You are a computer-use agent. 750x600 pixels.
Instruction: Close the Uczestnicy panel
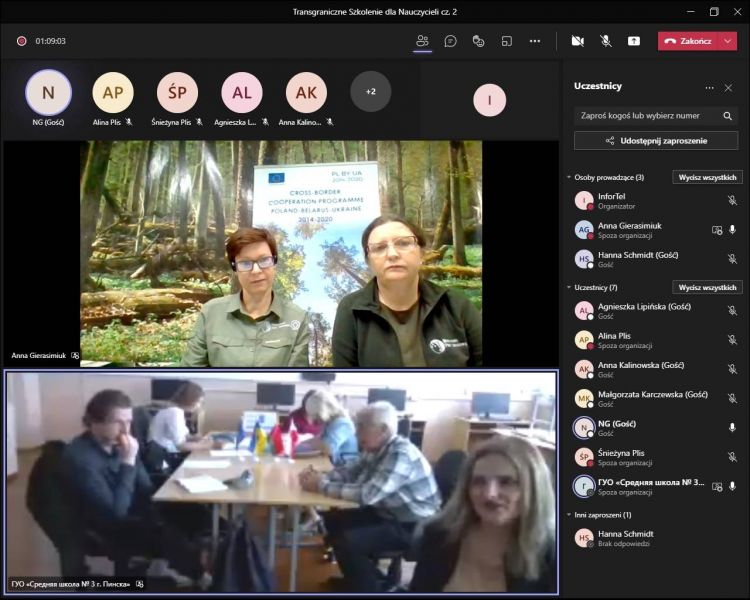tap(729, 88)
